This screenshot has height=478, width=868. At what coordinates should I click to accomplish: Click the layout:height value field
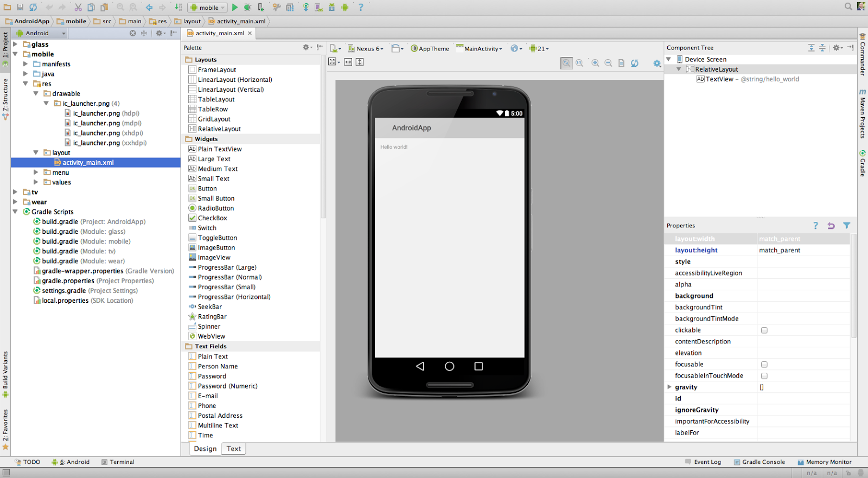[803, 250]
